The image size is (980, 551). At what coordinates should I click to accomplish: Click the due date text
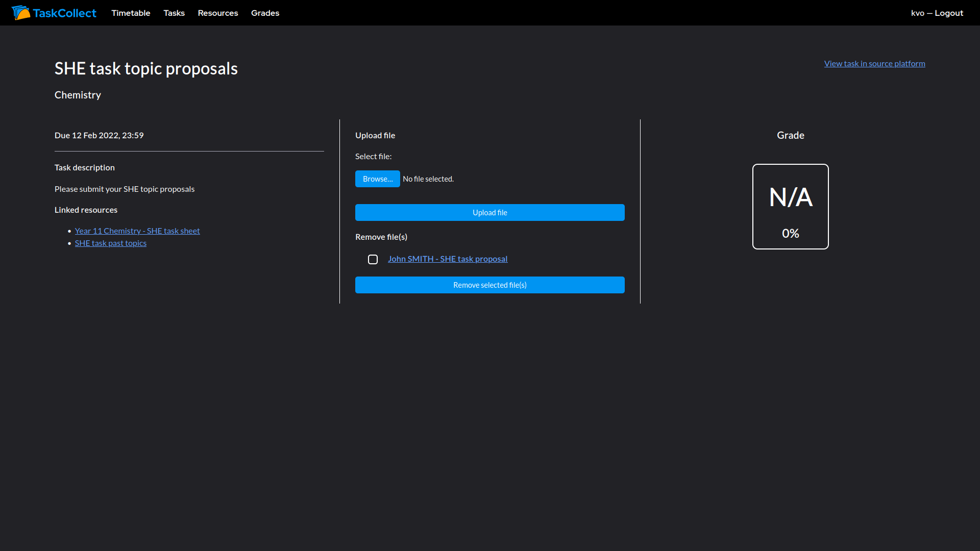[99, 136]
